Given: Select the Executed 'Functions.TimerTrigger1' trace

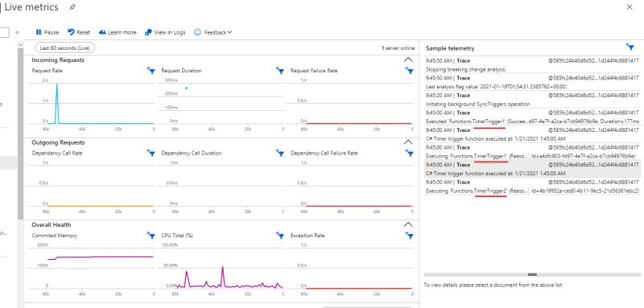Looking at the screenshot, I should [x=532, y=117].
